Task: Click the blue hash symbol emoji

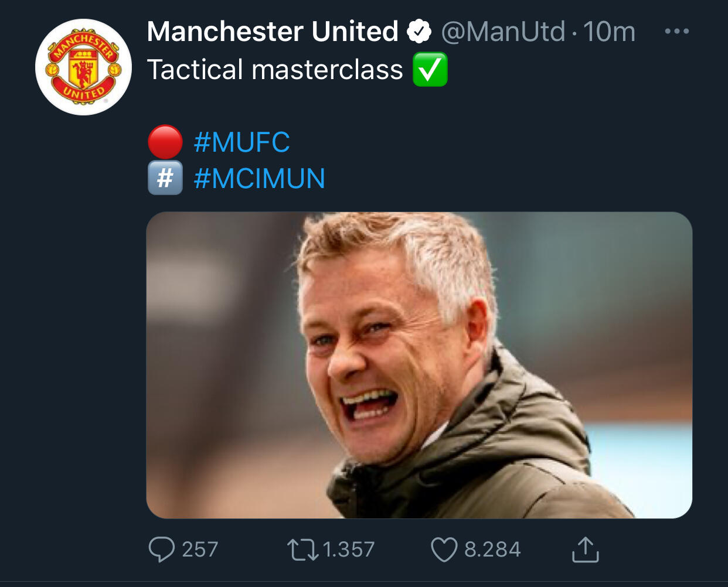Action: [x=165, y=178]
